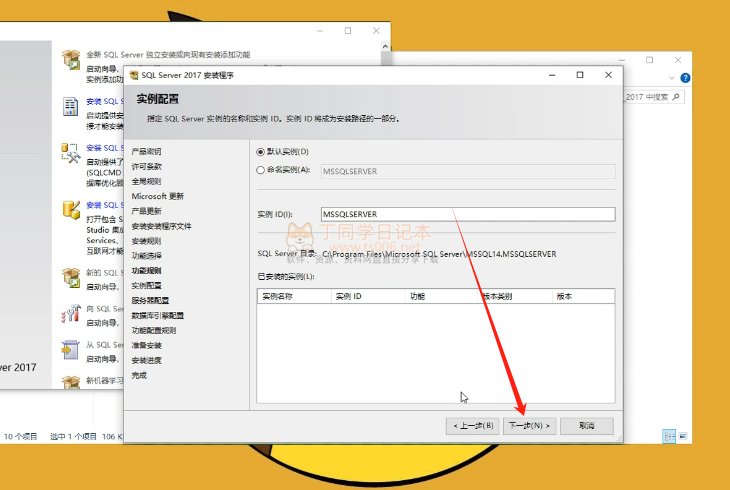Click the 实例名称 column header
Image resolution: width=730 pixels, height=490 pixels.
pos(277,297)
